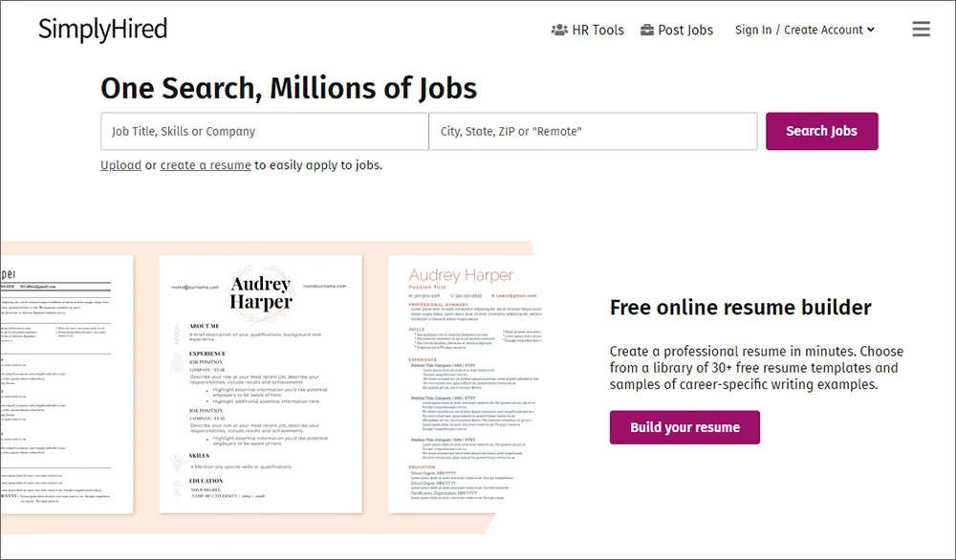Image resolution: width=956 pixels, height=560 pixels.
Task: Click the Build your resume button
Action: pos(684,427)
